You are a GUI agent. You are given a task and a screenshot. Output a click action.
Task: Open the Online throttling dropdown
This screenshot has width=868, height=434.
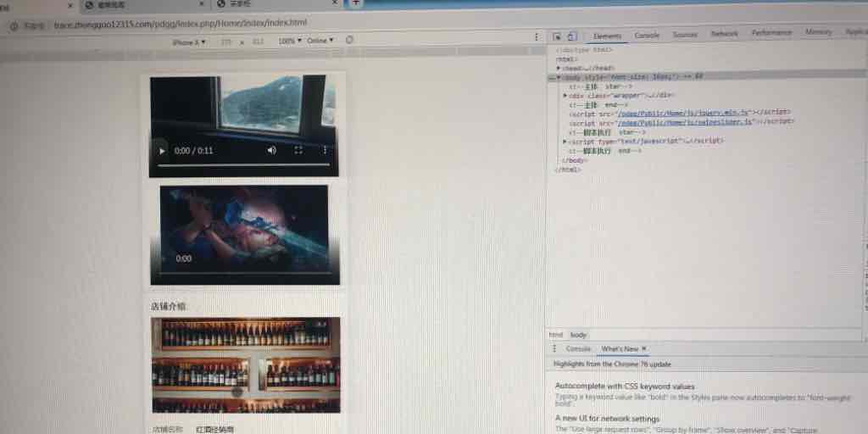320,41
